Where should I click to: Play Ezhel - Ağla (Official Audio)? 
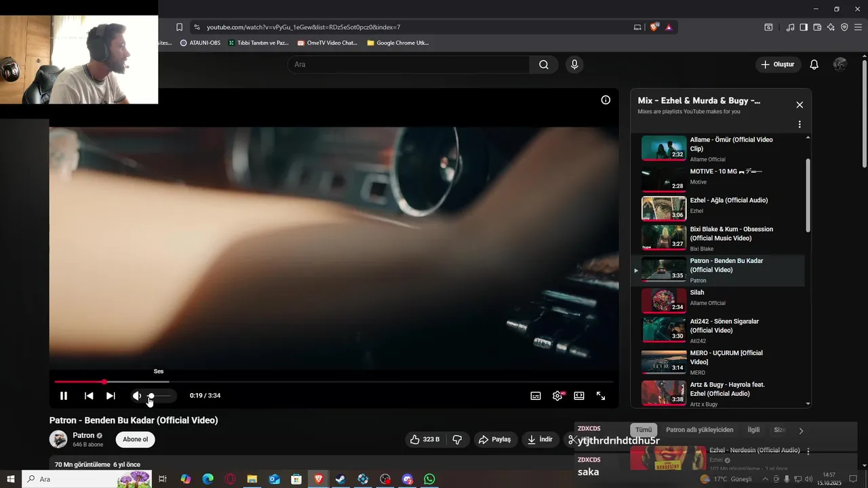(x=719, y=207)
